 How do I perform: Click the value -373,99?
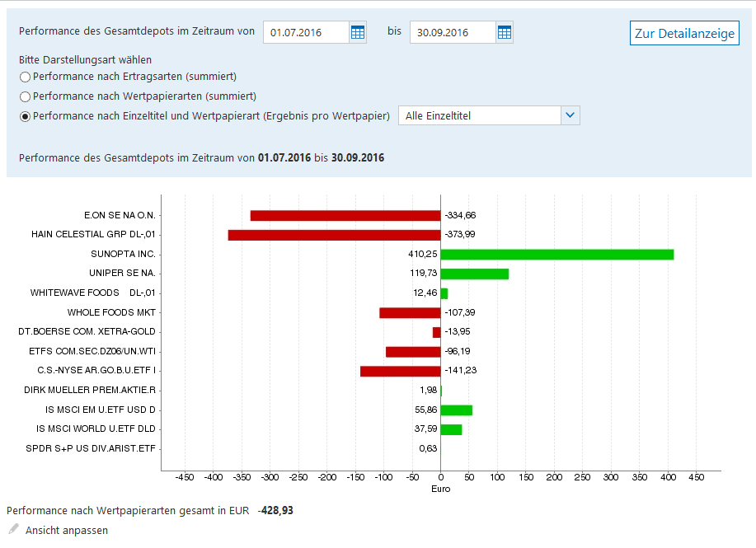tap(460, 234)
